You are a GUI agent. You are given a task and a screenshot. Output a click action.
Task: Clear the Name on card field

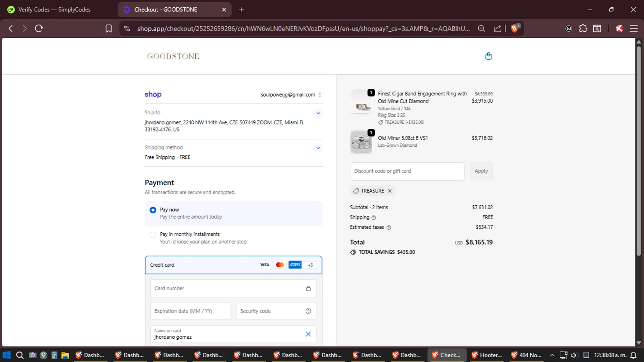(308, 334)
